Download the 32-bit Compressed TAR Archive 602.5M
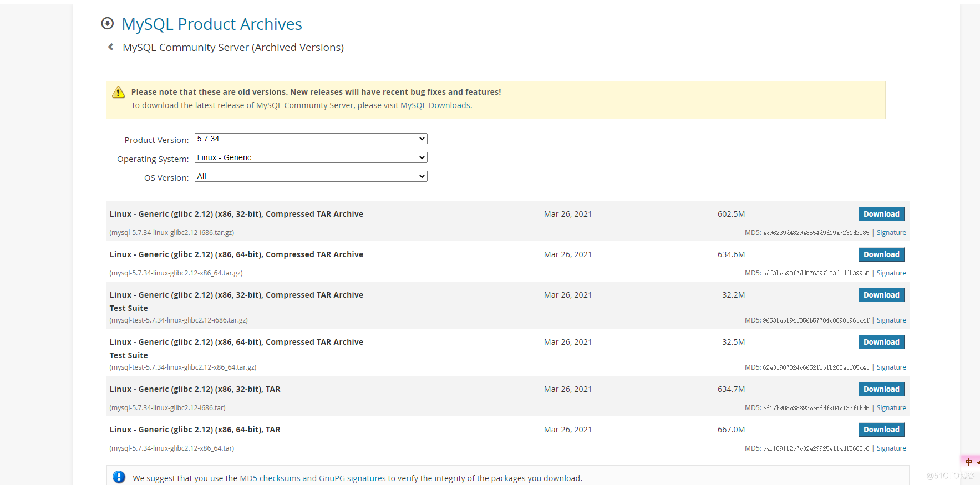The height and width of the screenshot is (485, 980). [x=881, y=214]
